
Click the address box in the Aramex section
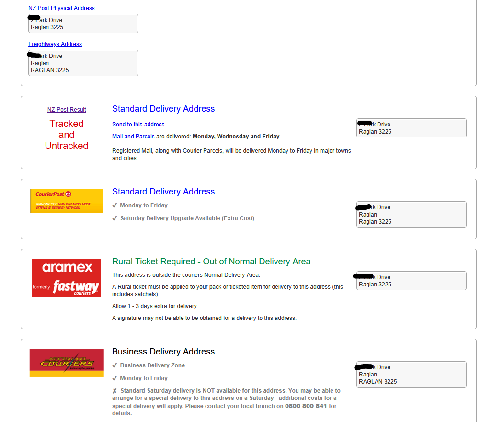pyautogui.click(x=411, y=281)
